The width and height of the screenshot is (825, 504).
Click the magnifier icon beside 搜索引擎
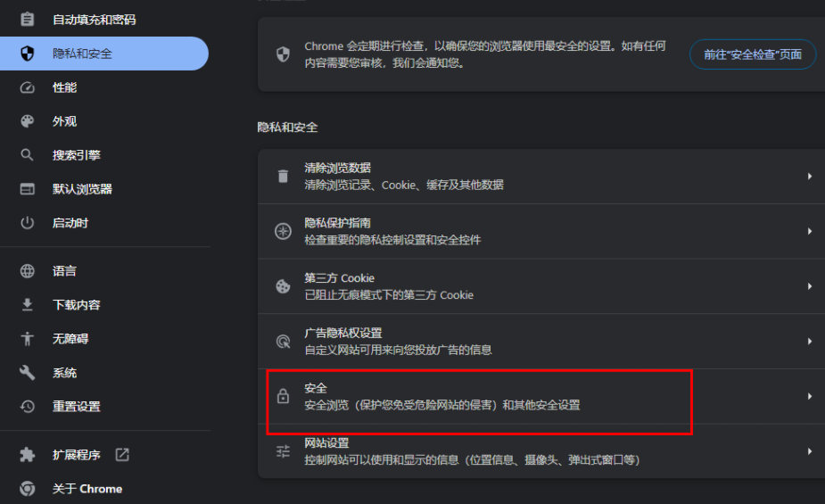(27, 155)
